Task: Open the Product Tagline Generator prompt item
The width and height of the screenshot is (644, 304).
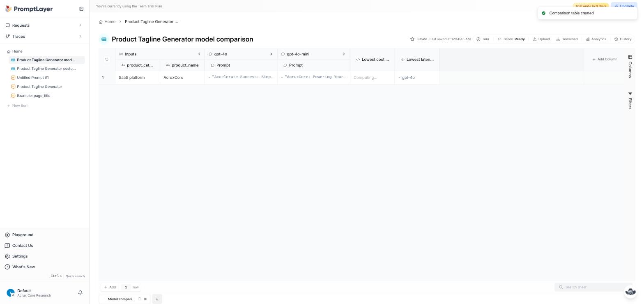Action: pos(39,87)
